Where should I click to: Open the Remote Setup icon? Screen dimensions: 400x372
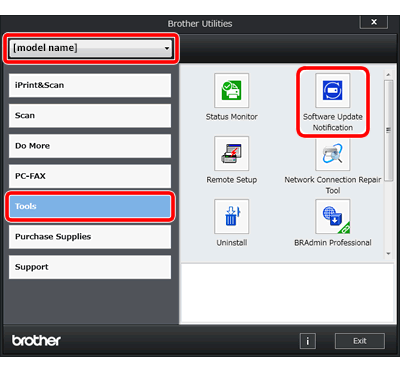[231, 153]
